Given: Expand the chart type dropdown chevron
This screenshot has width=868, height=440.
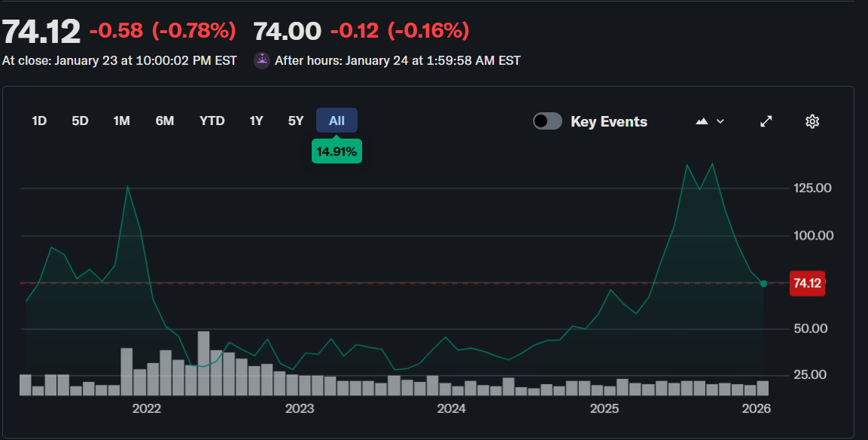Looking at the screenshot, I should [720, 121].
